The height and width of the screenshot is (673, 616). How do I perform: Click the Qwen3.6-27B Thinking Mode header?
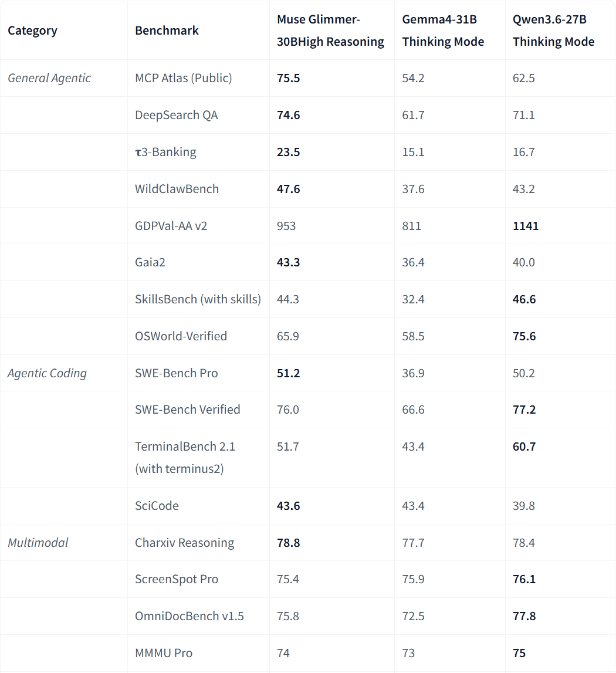point(553,31)
